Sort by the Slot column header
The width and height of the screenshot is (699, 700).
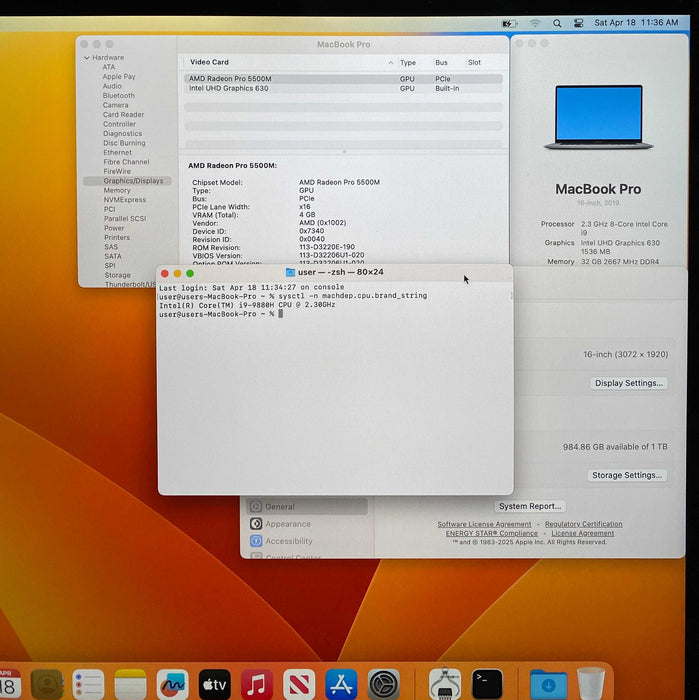(x=474, y=62)
